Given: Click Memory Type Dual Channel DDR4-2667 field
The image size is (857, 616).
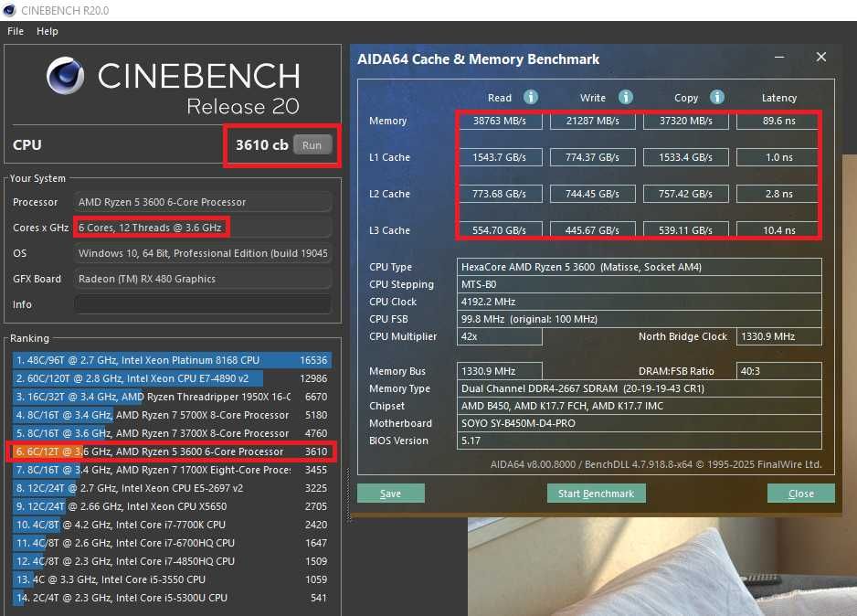Looking at the screenshot, I should click(x=639, y=388).
